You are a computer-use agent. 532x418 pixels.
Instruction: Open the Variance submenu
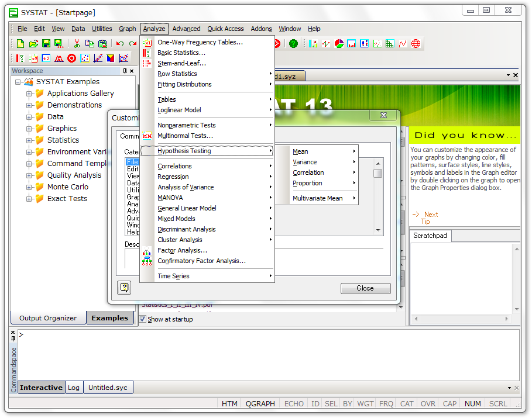pos(317,162)
